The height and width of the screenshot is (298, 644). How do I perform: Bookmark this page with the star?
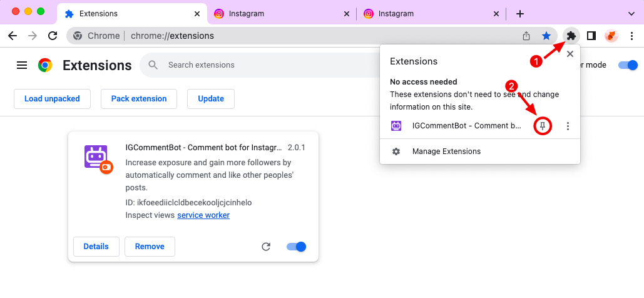(x=546, y=36)
